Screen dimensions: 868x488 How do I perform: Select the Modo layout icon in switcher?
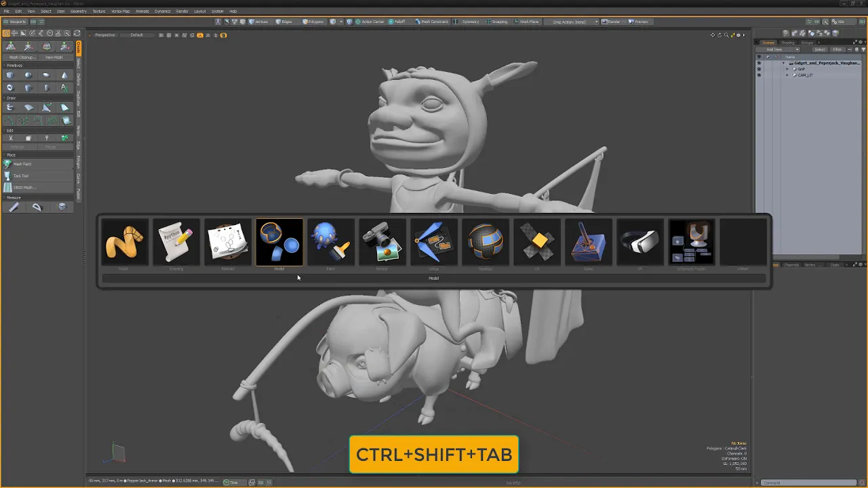[125, 242]
